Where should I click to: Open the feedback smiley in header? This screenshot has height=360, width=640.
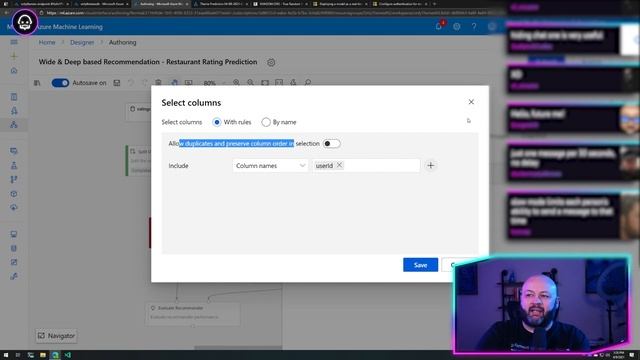(x=492, y=27)
